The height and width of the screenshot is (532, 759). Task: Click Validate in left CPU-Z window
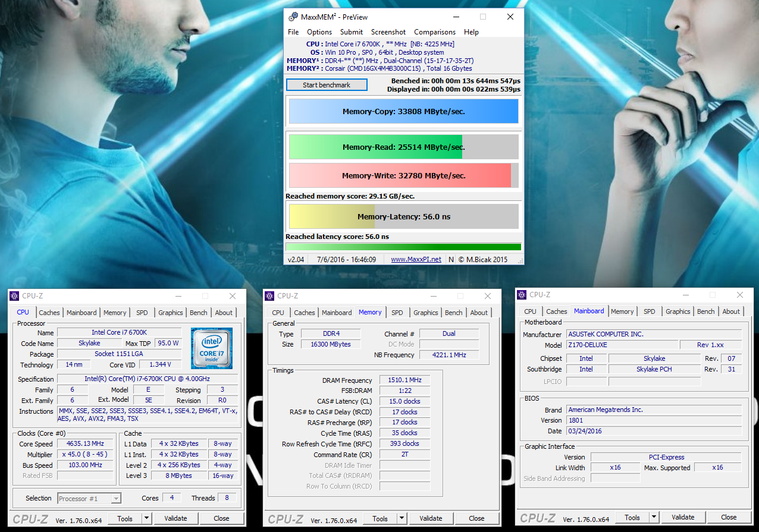pyautogui.click(x=175, y=518)
